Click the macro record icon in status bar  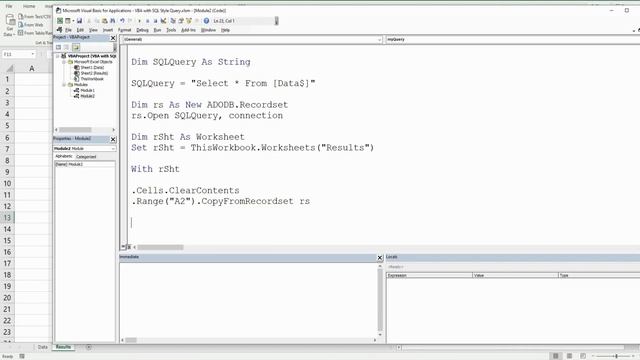[22, 356]
